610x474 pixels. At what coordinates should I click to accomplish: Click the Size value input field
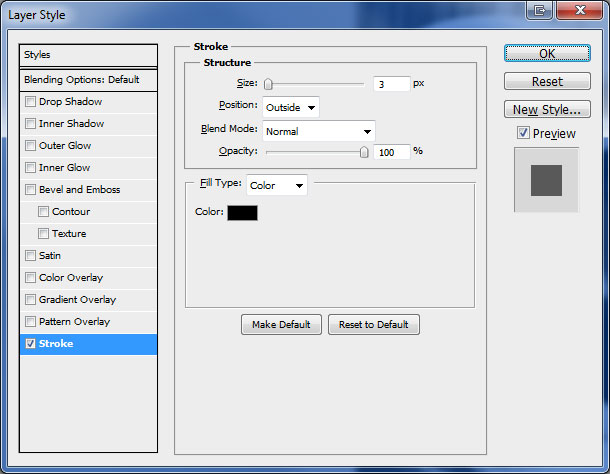click(391, 84)
